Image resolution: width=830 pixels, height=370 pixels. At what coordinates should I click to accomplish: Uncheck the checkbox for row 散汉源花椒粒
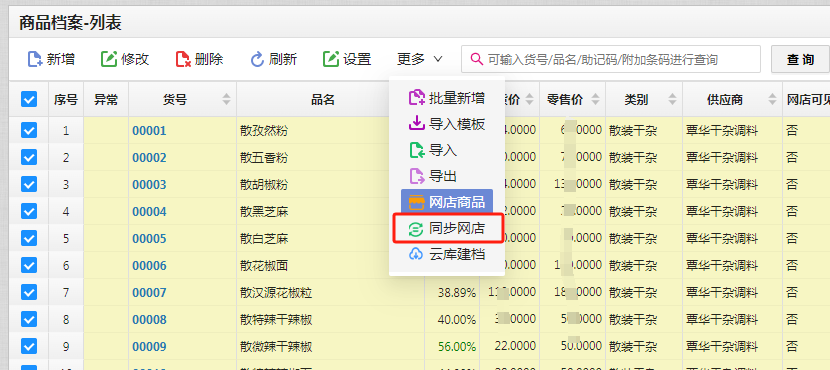pos(29,292)
